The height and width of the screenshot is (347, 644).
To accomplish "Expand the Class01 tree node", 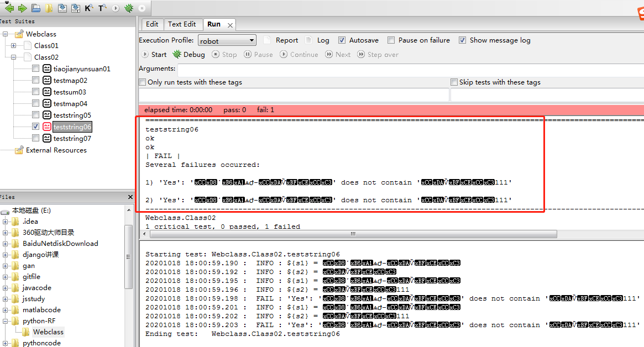I will pyautogui.click(x=14, y=45).
